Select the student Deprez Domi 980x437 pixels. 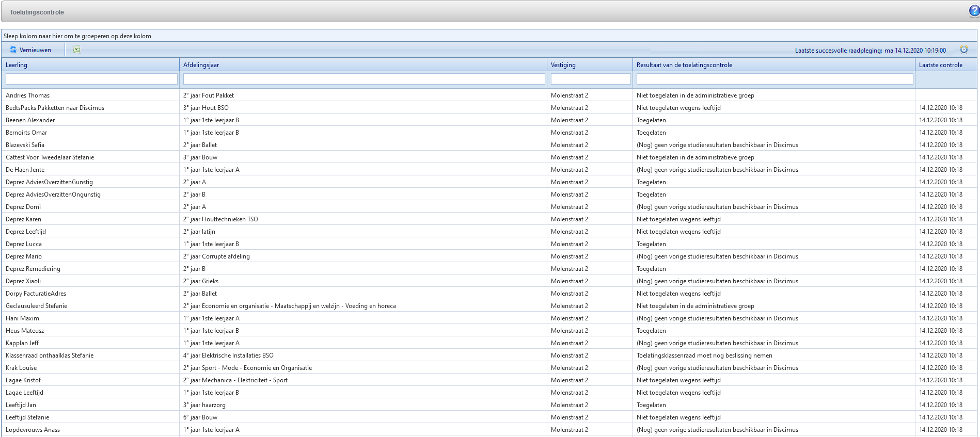pyautogui.click(x=23, y=207)
